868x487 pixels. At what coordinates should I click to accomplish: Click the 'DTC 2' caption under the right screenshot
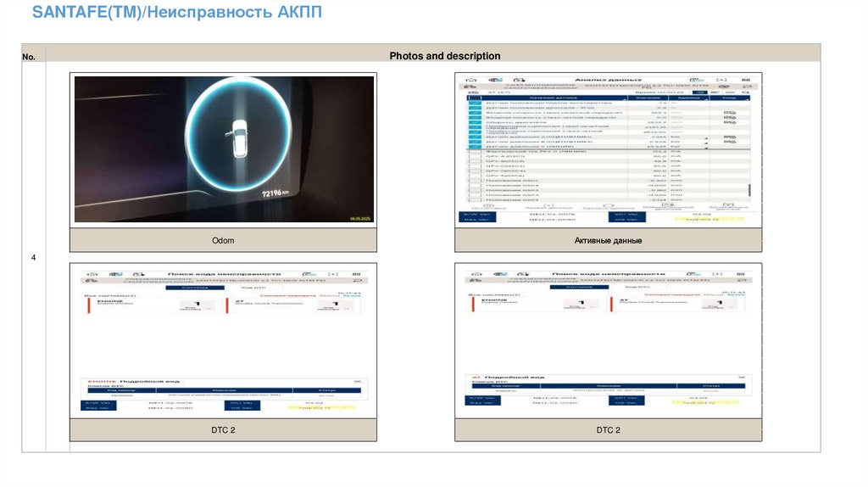pos(608,430)
